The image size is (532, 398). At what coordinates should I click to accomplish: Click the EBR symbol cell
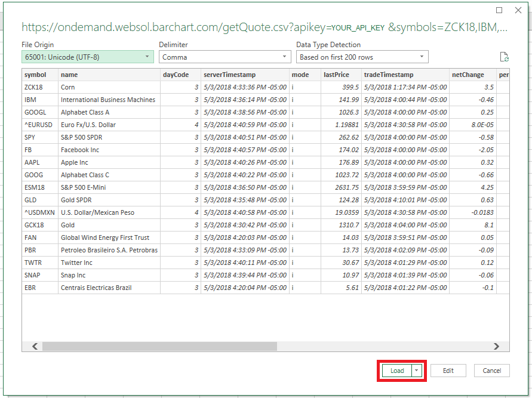[40, 288]
